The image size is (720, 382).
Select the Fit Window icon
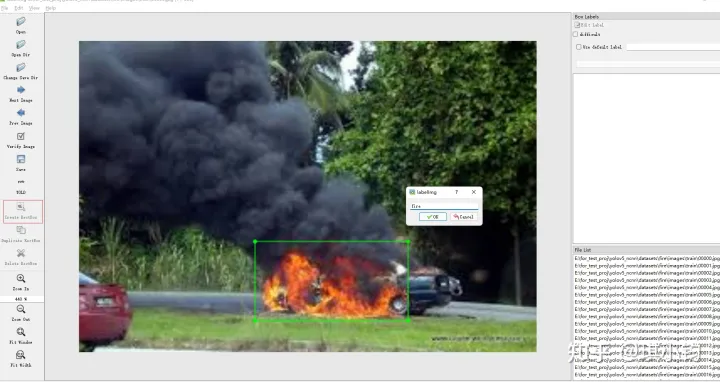(x=21, y=332)
